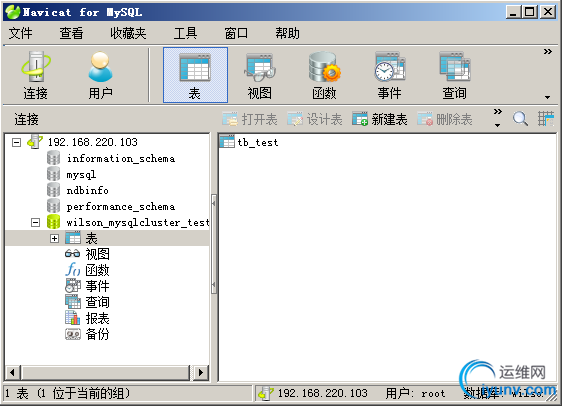Select the ndbinfo database

click(x=87, y=191)
